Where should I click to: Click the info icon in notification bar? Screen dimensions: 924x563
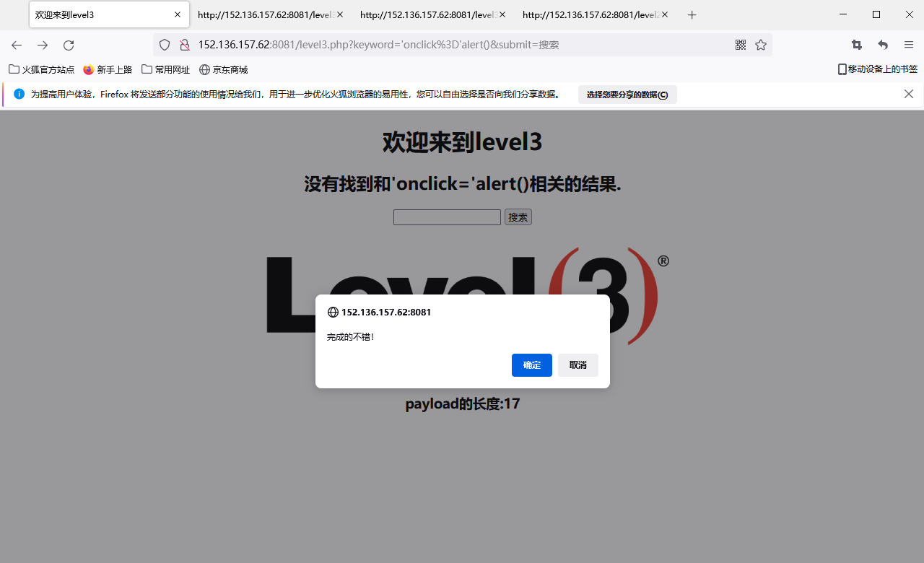[x=19, y=94]
